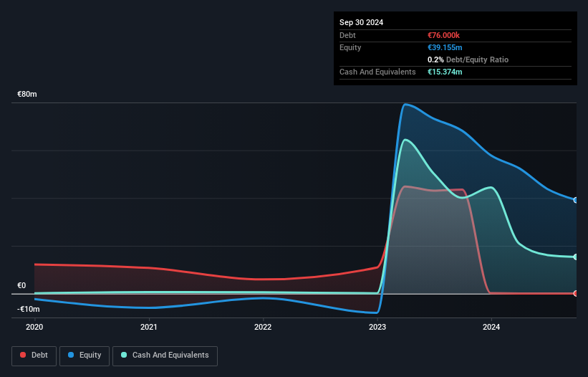The width and height of the screenshot is (588, 377).
Task: Select the teal Cash endpoint marker
Action: tap(576, 257)
